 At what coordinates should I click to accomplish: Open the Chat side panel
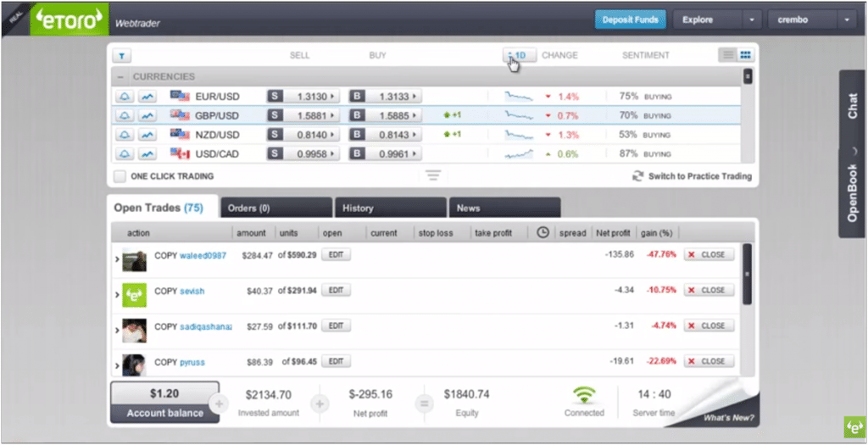tap(853, 106)
